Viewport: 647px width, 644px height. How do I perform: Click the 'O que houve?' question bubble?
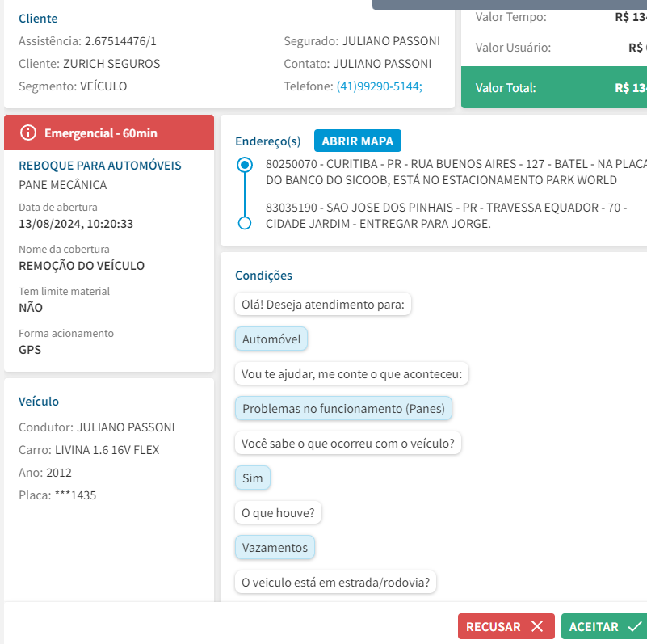point(278,512)
